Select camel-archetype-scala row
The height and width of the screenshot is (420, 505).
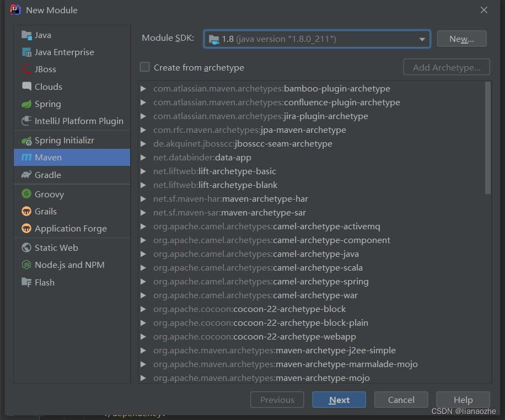point(311,268)
